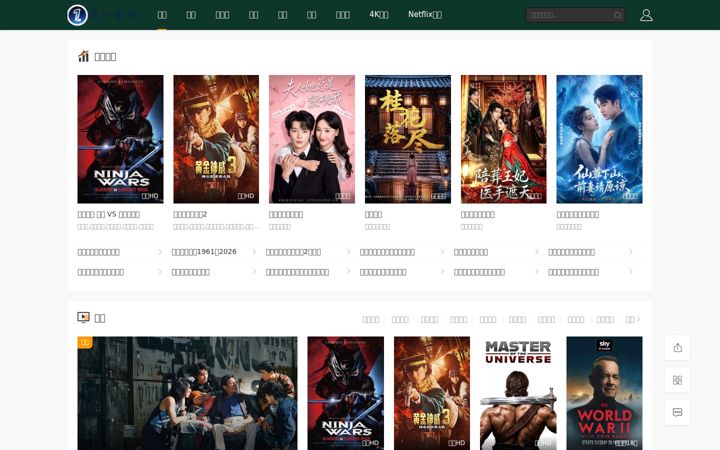This screenshot has height=450, width=720.
Task: Click chevron beside the 1961 2026 link
Action: pos(254,252)
